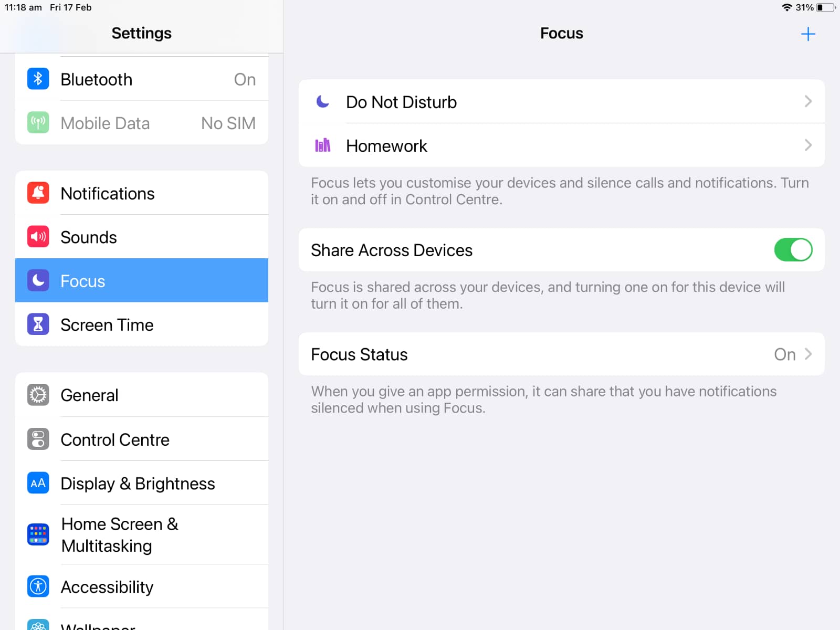
Task: Disable Share Across Devices
Action: point(793,250)
